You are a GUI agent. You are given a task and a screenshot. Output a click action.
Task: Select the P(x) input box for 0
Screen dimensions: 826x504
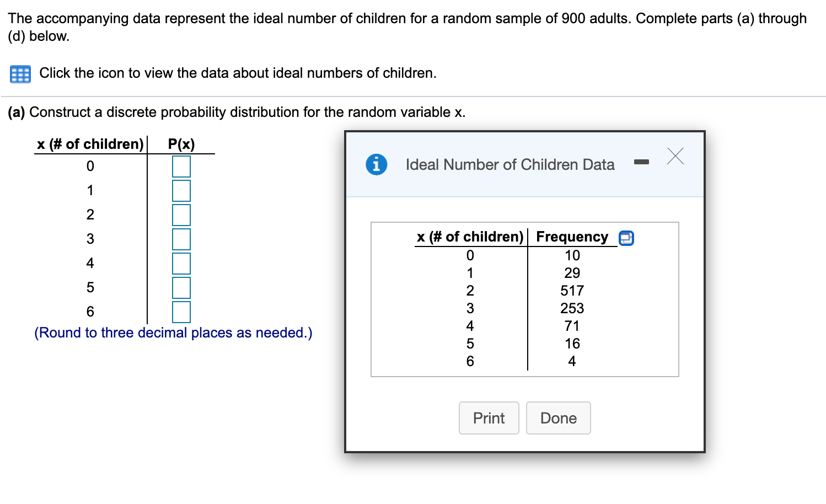point(181,166)
